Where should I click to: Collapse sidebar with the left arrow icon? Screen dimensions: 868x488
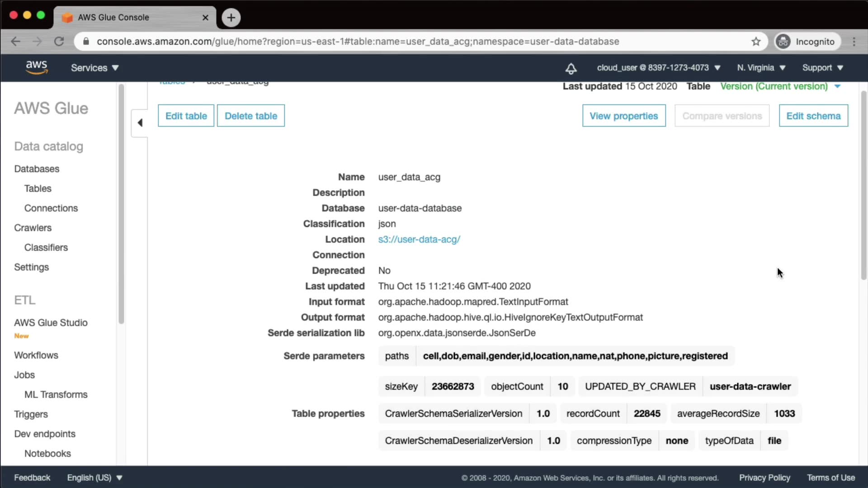[140, 123]
